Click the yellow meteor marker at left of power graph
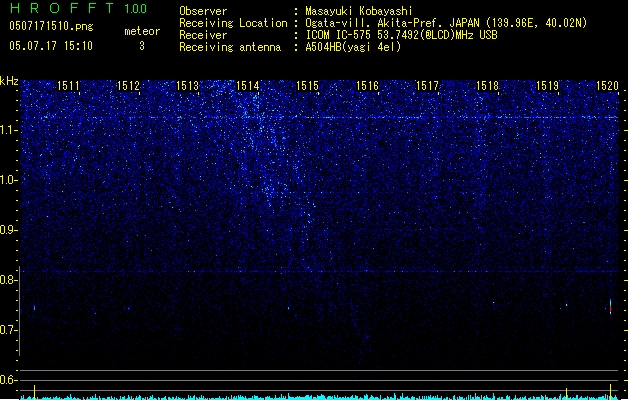The width and height of the screenshot is (629, 400). [x=34, y=392]
